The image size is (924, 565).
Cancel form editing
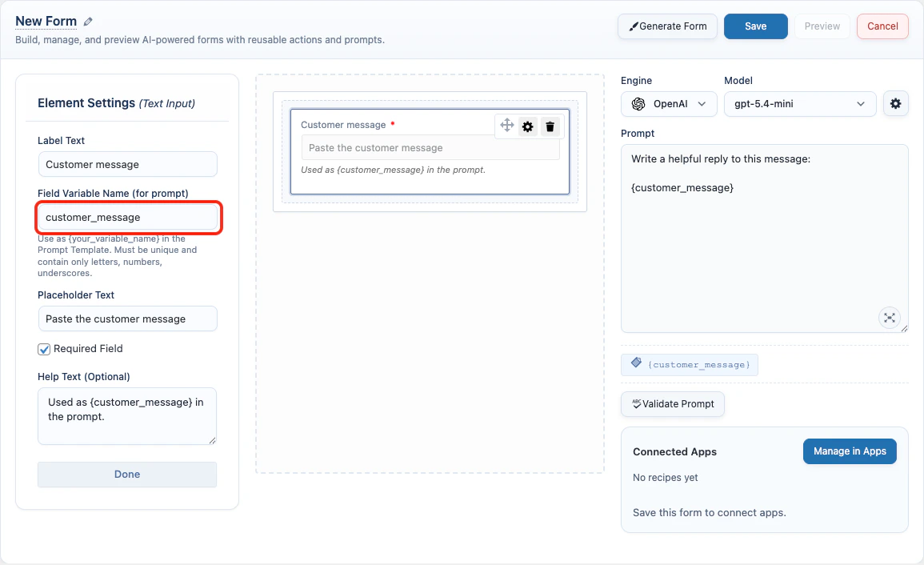882,26
